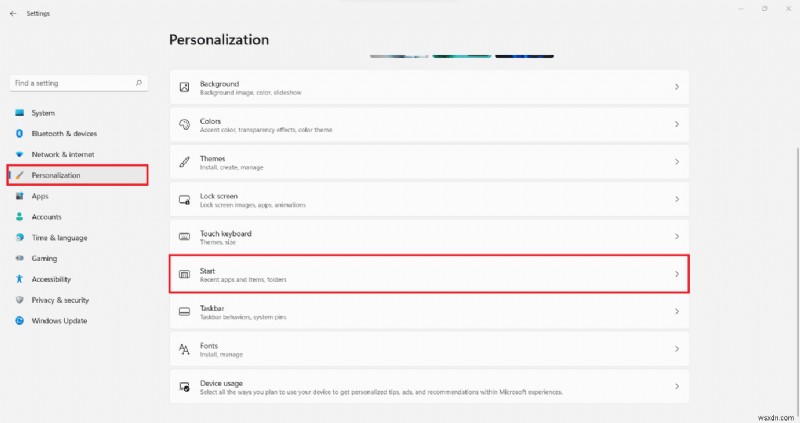Click the Bluetooth & devices icon
Screen dimensions: 800x423
pyautogui.click(x=19, y=133)
